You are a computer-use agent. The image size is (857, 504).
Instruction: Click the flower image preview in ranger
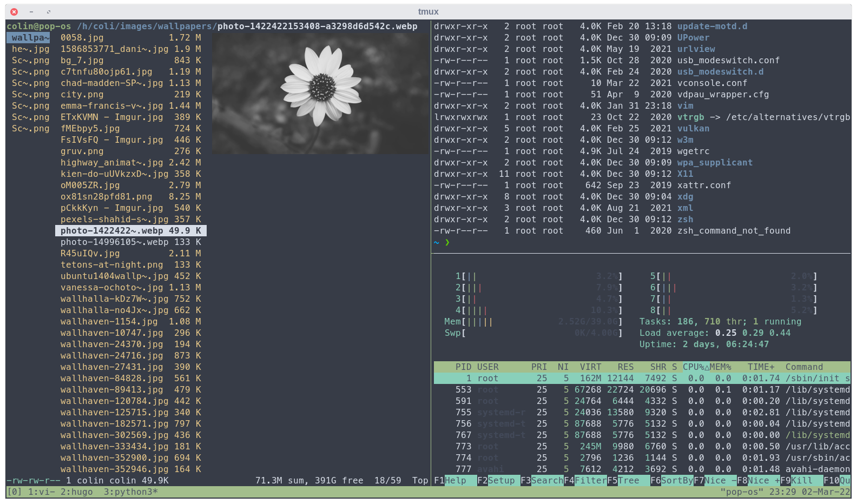click(x=321, y=93)
